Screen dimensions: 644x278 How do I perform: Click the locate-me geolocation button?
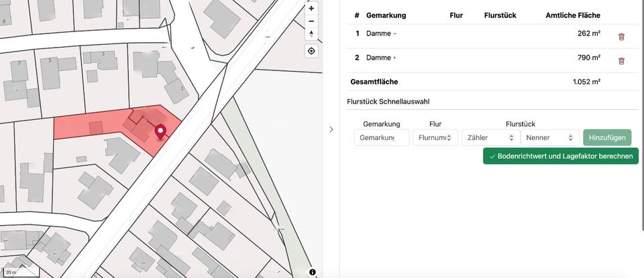pyautogui.click(x=311, y=52)
